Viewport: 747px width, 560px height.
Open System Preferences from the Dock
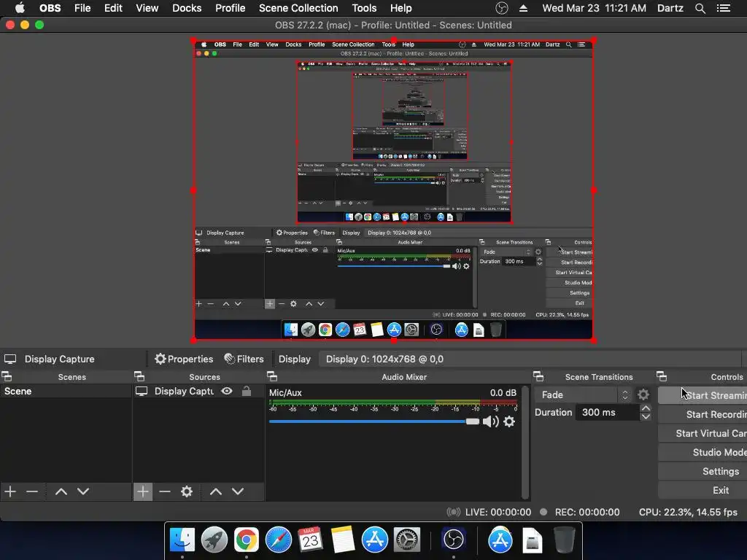coord(406,540)
